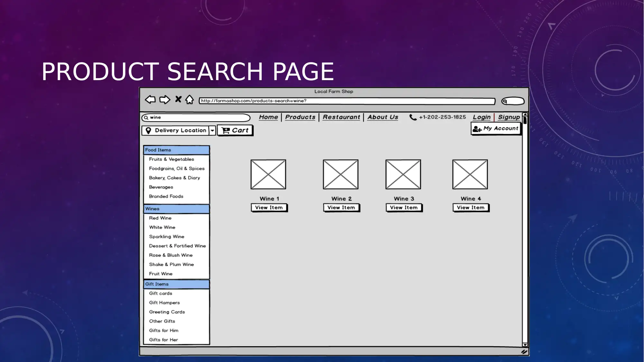Select Food Items category header
Viewport: 644px width, 362px height.
coord(176,150)
